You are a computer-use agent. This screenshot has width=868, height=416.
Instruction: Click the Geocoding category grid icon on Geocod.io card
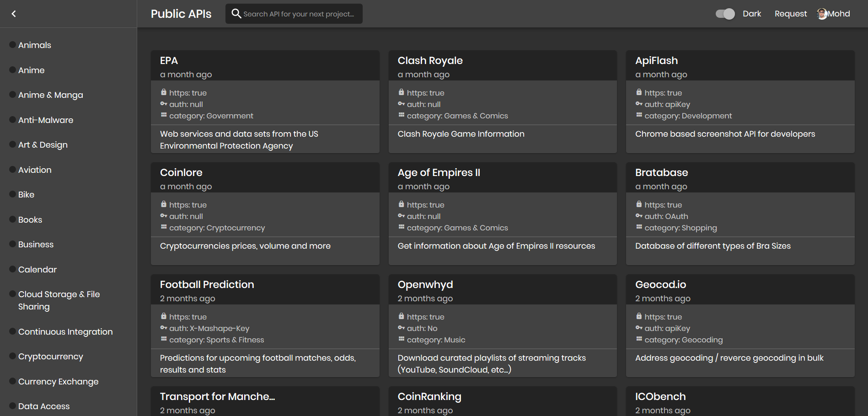click(639, 339)
